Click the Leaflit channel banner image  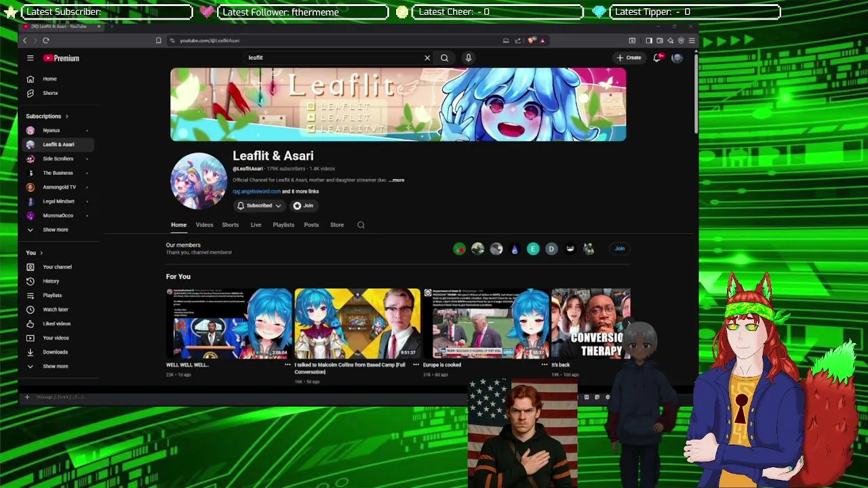pos(398,104)
